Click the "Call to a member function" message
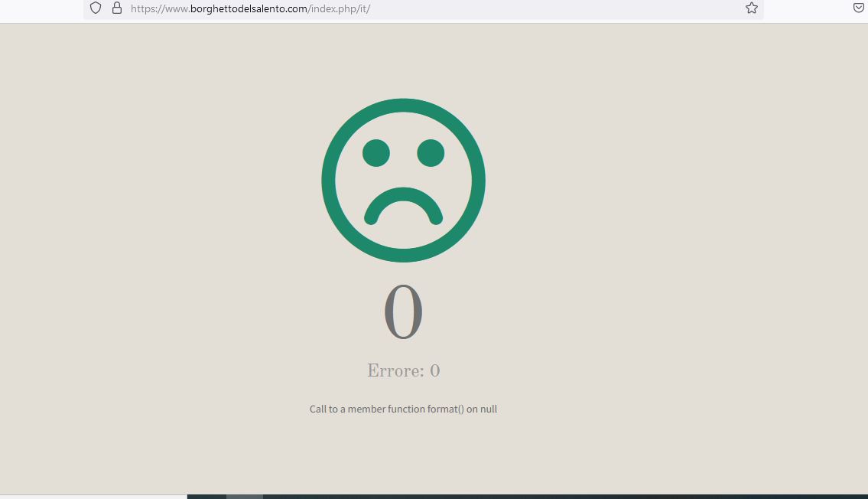Viewport: 868px width, 499px height. pos(367,409)
